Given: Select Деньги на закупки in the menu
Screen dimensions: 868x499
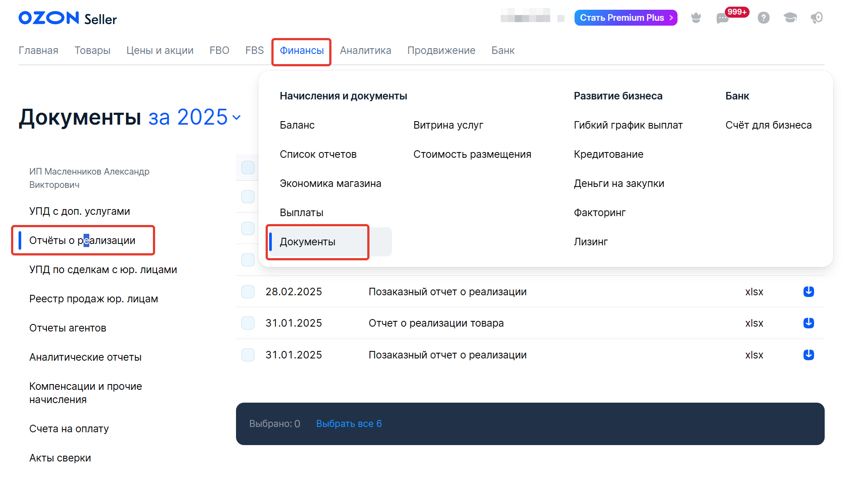Looking at the screenshot, I should (619, 183).
